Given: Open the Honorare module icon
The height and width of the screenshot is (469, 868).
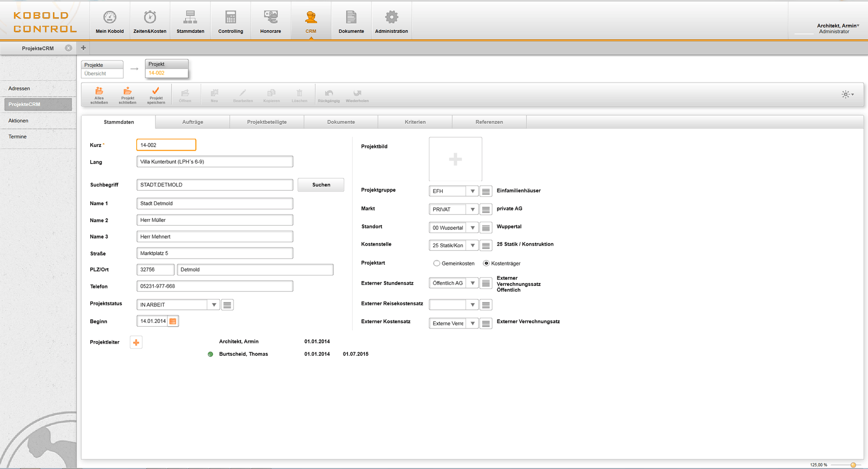Looking at the screenshot, I should 270,17.
